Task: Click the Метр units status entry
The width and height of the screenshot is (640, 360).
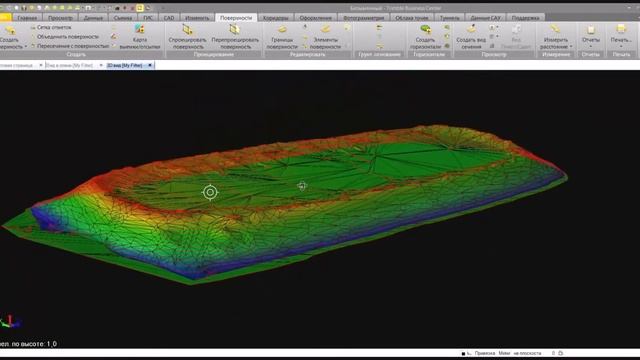Action: tap(504, 353)
